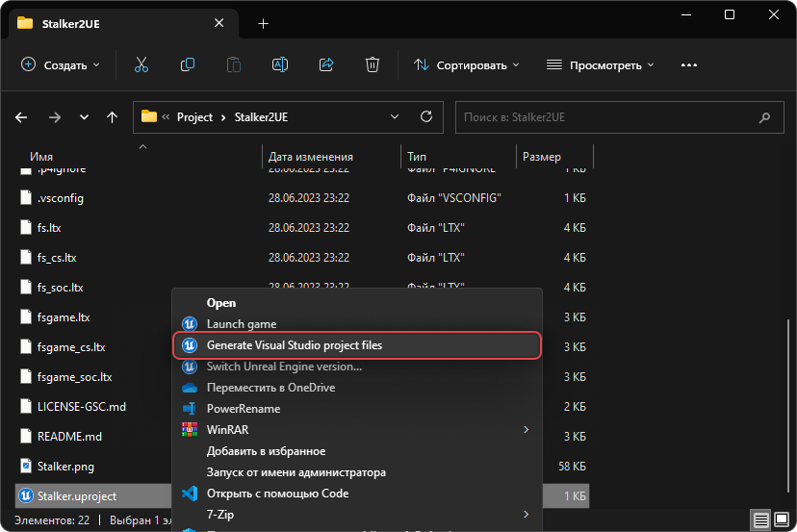Click the search field Поиск в: Stalker2UE

coord(619,117)
